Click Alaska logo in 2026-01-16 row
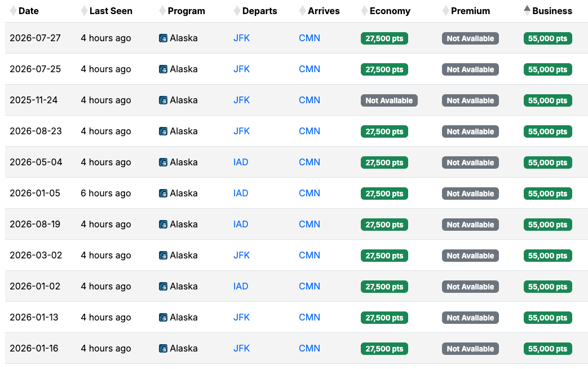The image size is (588, 369). tap(163, 349)
